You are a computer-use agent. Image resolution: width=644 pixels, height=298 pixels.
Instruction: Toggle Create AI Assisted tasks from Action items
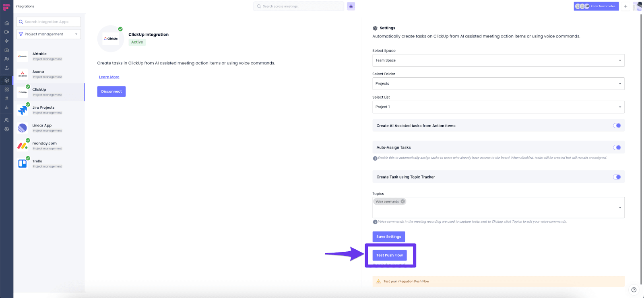[x=617, y=126]
